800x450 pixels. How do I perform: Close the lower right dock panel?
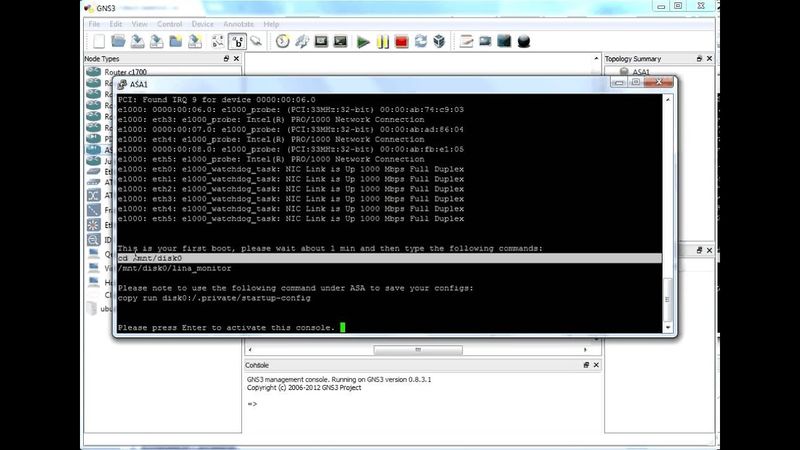pos(709,250)
